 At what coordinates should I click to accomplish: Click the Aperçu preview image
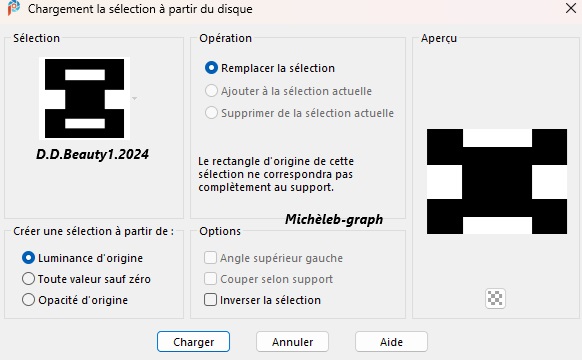[x=497, y=181]
